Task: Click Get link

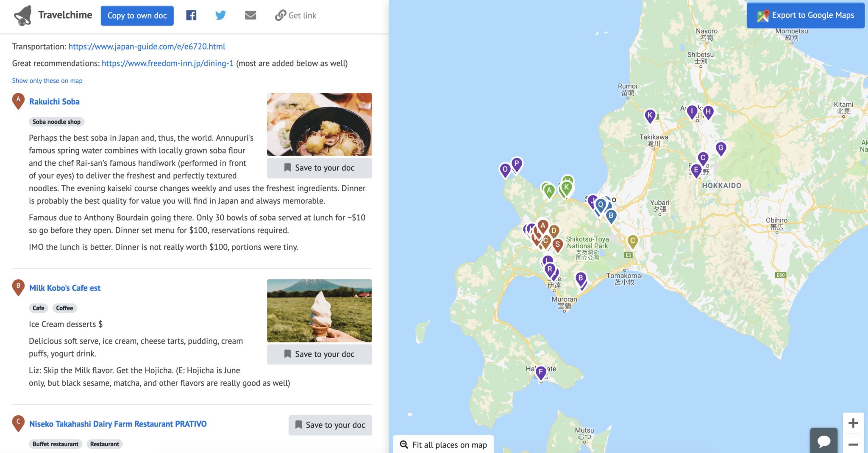Action: tap(295, 16)
